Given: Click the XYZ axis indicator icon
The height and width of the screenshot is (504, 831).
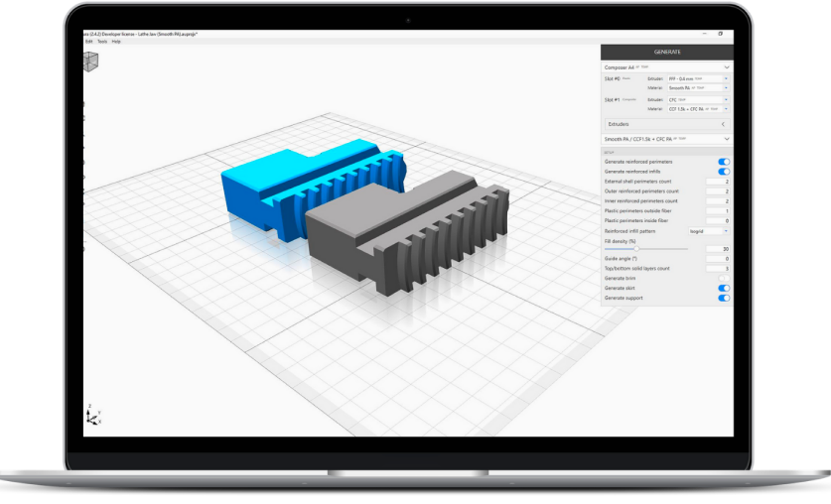Looking at the screenshot, I should 93,415.
